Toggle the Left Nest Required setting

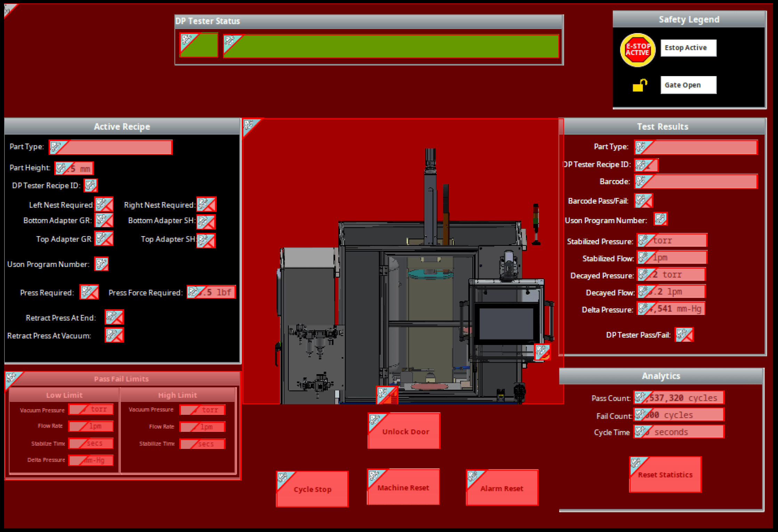(x=104, y=205)
